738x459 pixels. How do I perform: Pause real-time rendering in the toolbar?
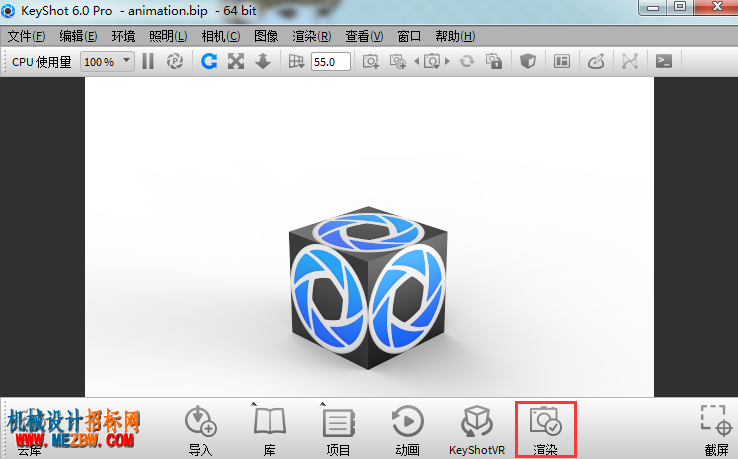[x=148, y=61]
